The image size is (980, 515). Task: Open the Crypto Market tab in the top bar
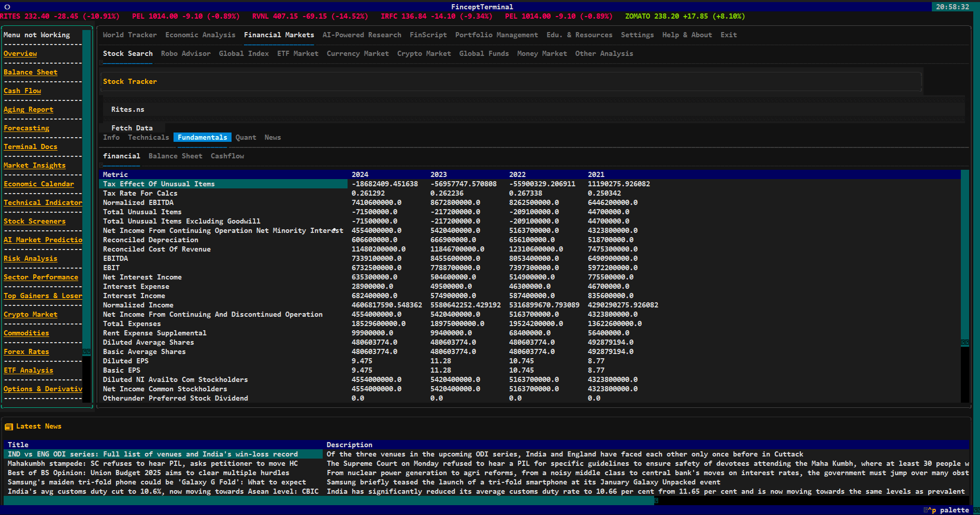click(x=424, y=53)
